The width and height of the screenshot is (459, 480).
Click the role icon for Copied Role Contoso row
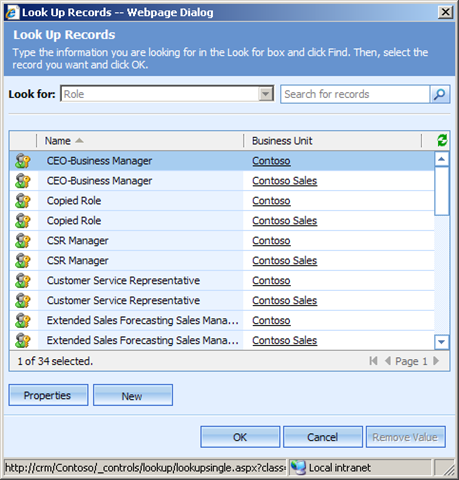click(23, 201)
